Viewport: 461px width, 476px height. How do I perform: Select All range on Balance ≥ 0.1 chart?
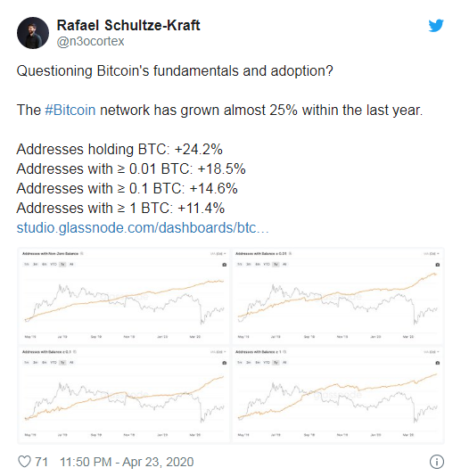[x=71, y=363]
